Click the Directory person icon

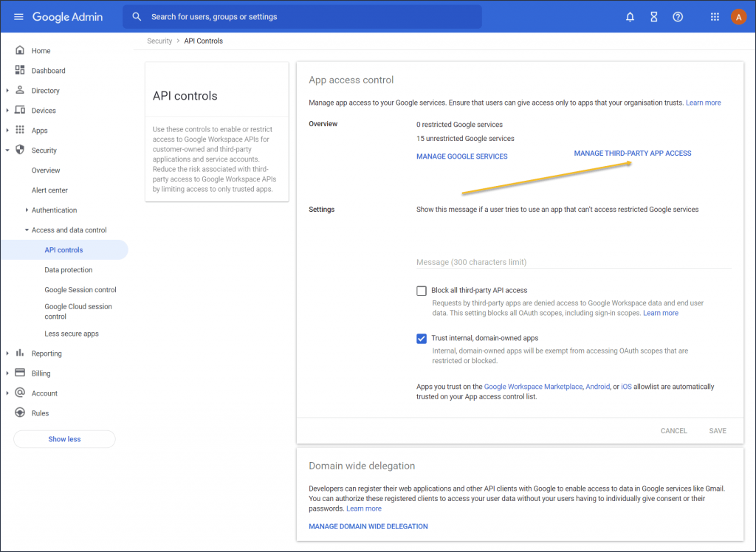pos(20,90)
